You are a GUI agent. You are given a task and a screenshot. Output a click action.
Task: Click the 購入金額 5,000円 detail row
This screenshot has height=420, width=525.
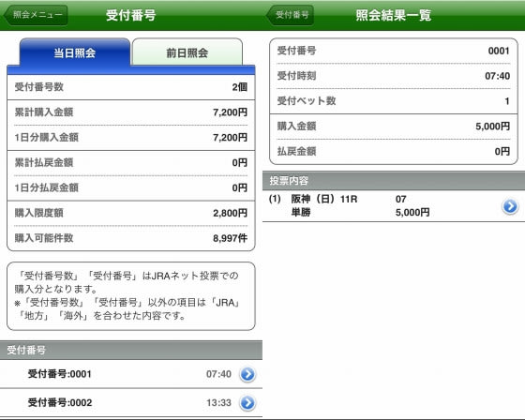[x=394, y=127]
